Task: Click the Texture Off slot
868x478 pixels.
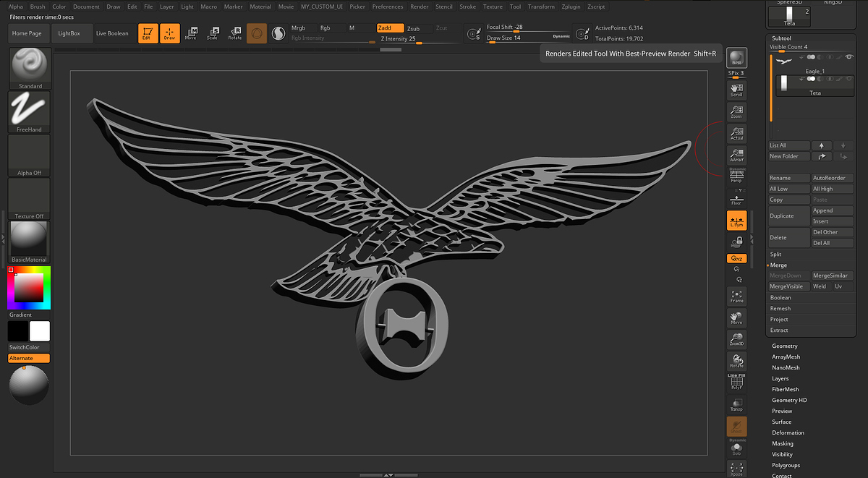Action: (30, 199)
